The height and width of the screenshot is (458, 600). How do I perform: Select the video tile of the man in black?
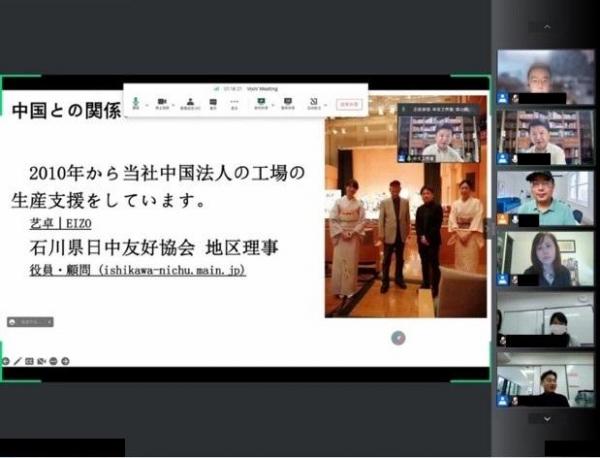click(545, 380)
